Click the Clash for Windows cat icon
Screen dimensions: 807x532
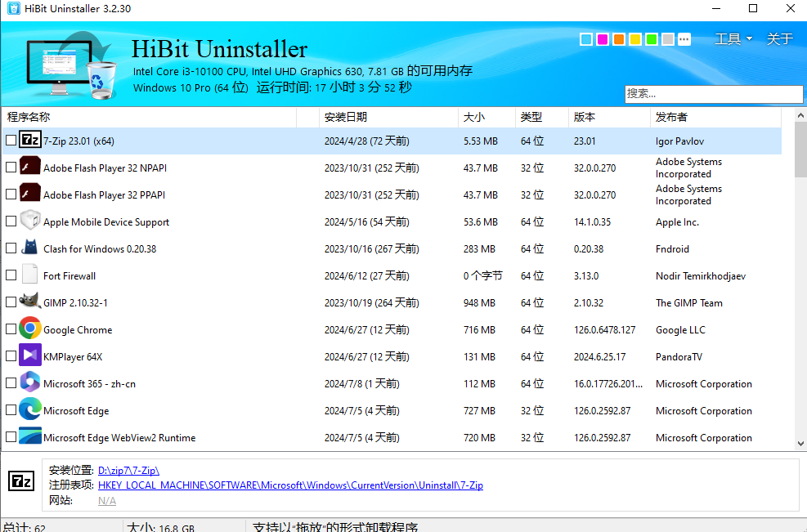[x=30, y=248]
